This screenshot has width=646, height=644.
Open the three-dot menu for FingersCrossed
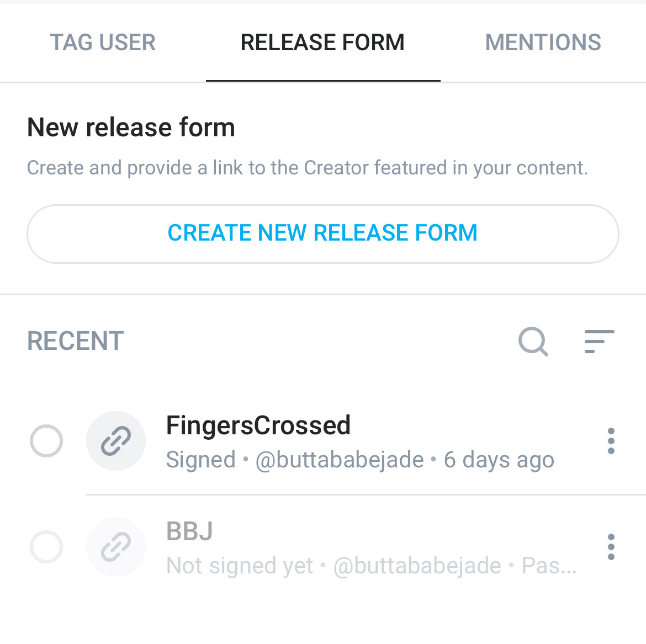(611, 441)
